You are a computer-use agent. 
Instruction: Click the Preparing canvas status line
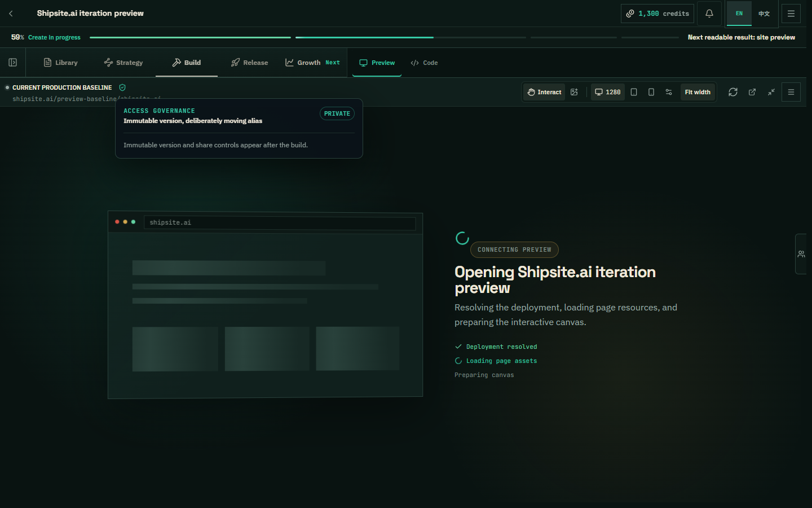tap(484, 375)
